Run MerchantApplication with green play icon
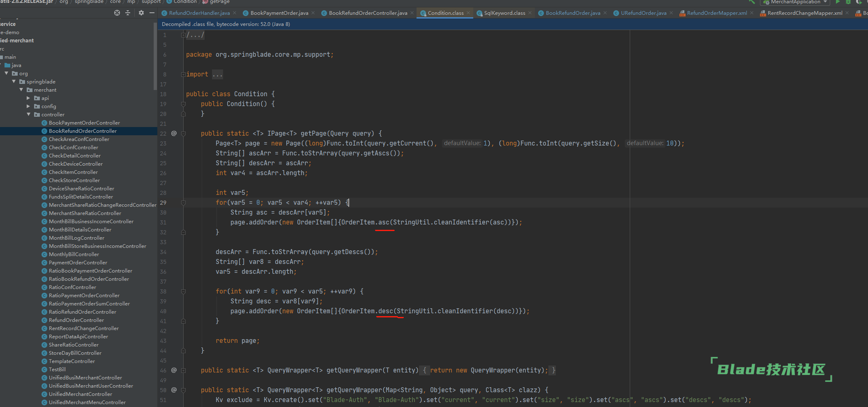The image size is (868, 407). 838,2
